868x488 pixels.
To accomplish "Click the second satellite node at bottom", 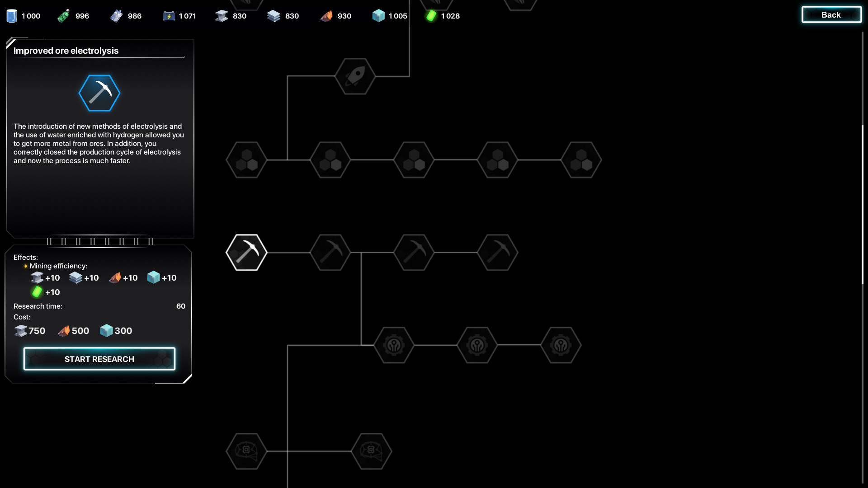I will click(372, 451).
